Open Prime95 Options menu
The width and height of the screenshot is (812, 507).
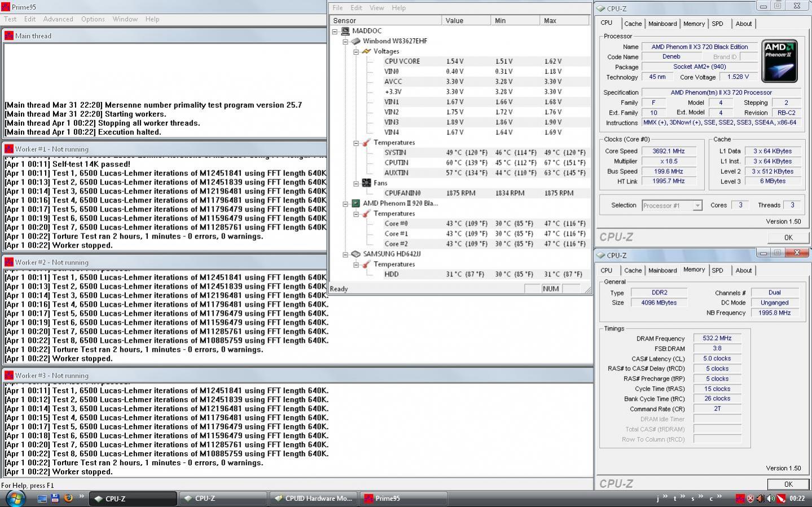click(93, 19)
